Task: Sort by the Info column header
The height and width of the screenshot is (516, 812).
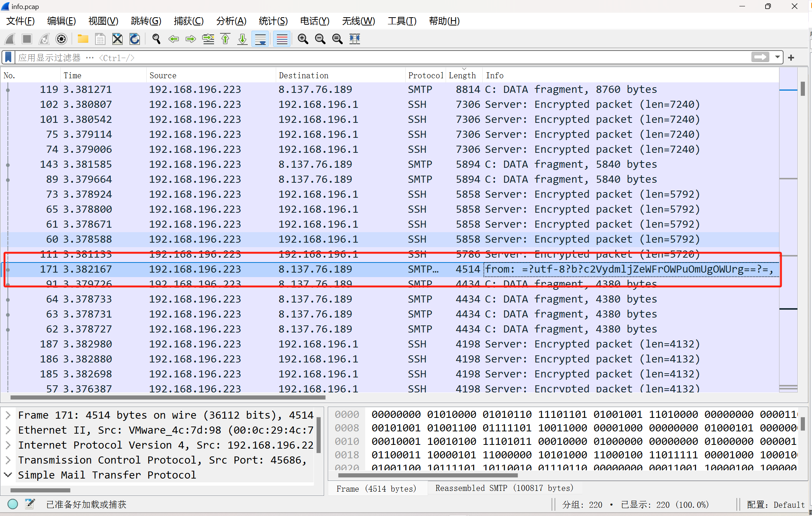Action: coord(631,75)
